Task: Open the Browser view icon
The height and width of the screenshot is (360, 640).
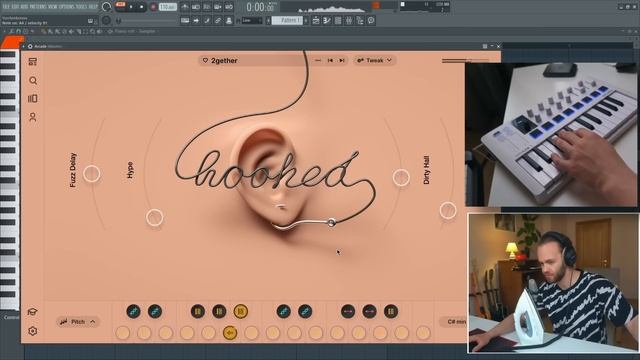Action: 360,20
